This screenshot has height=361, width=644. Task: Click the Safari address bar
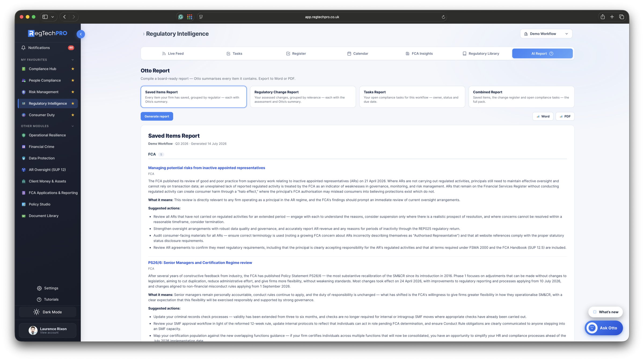click(322, 17)
